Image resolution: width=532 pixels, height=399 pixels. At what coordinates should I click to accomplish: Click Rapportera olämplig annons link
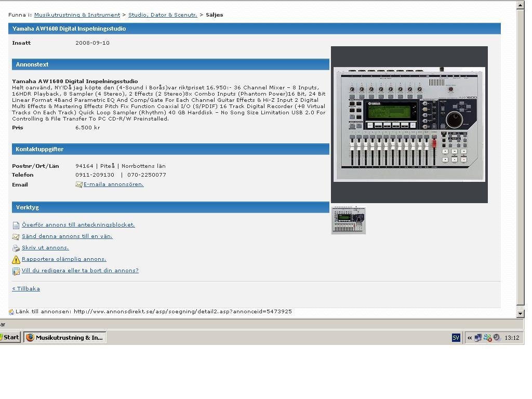[64, 259]
